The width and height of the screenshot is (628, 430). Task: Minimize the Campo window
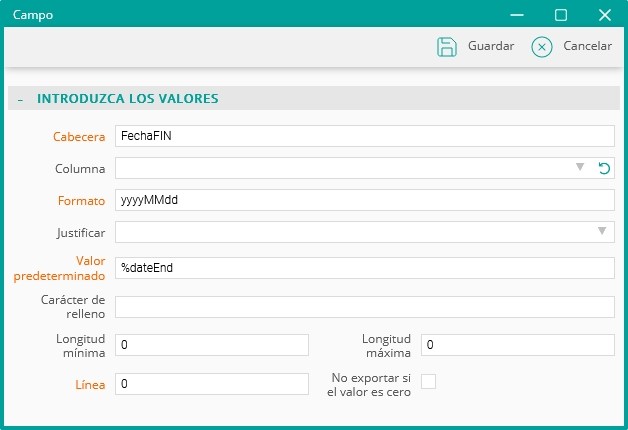pos(517,15)
